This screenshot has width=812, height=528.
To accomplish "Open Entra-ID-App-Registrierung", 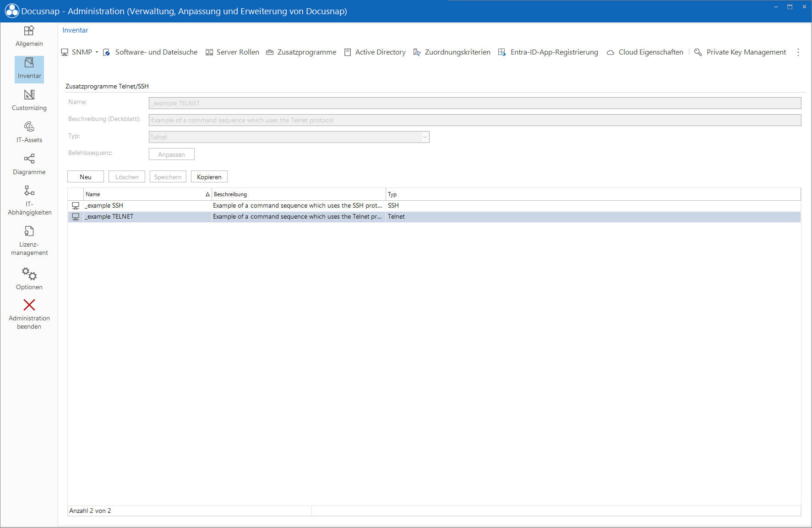I will 548,52.
